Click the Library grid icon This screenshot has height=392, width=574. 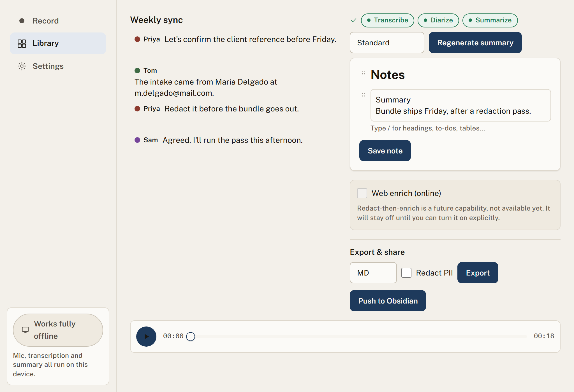[x=22, y=43]
